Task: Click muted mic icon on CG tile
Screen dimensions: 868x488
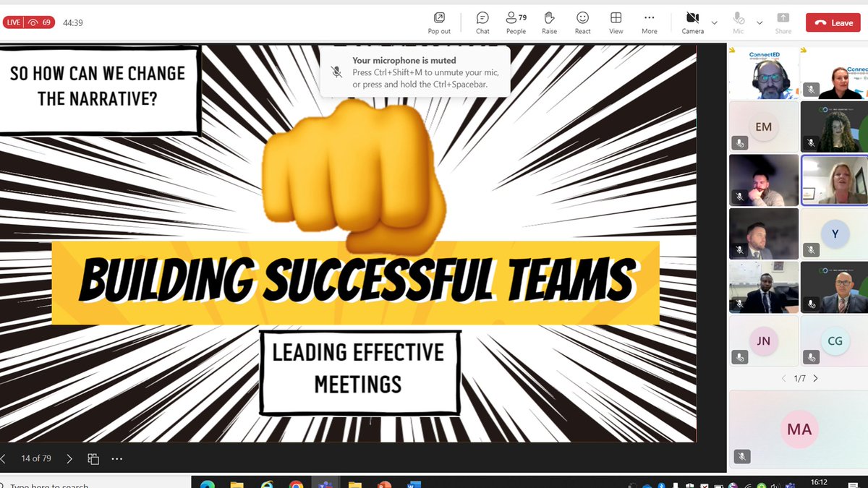Action: click(811, 356)
